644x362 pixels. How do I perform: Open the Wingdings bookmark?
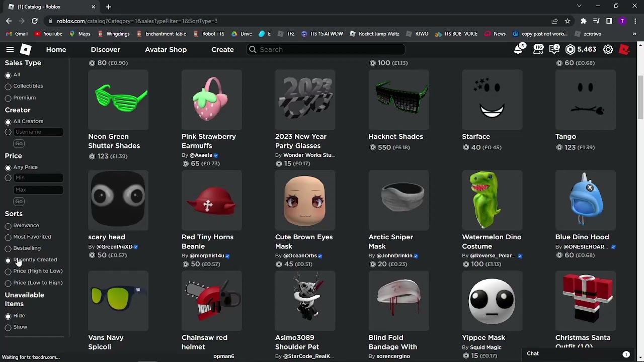pyautogui.click(x=114, y=34)
